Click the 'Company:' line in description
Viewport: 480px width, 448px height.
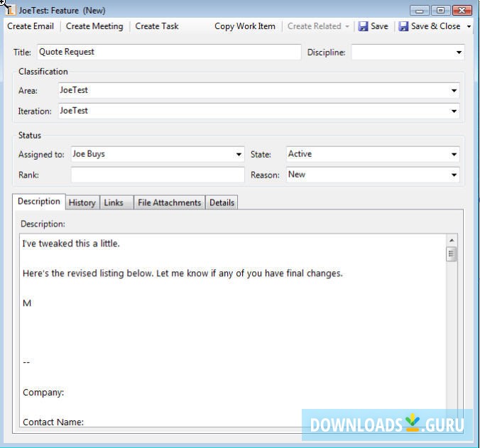[43, 393]
